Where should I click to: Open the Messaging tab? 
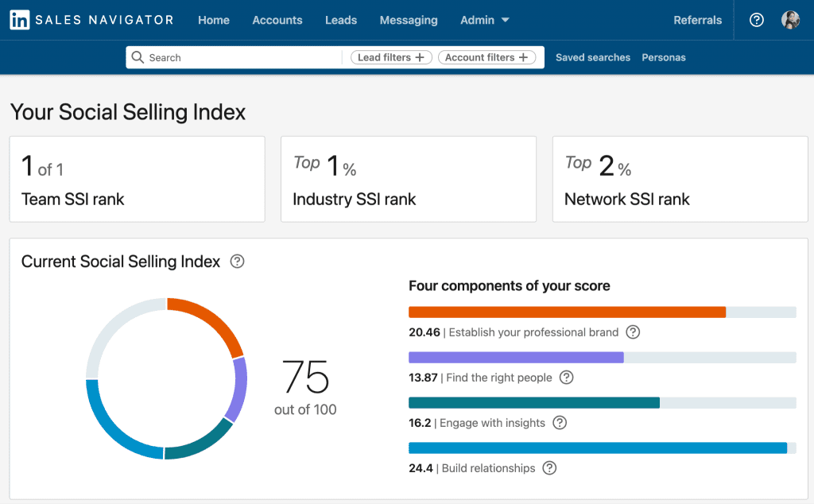pyautogui.click(x=409, y=20)
